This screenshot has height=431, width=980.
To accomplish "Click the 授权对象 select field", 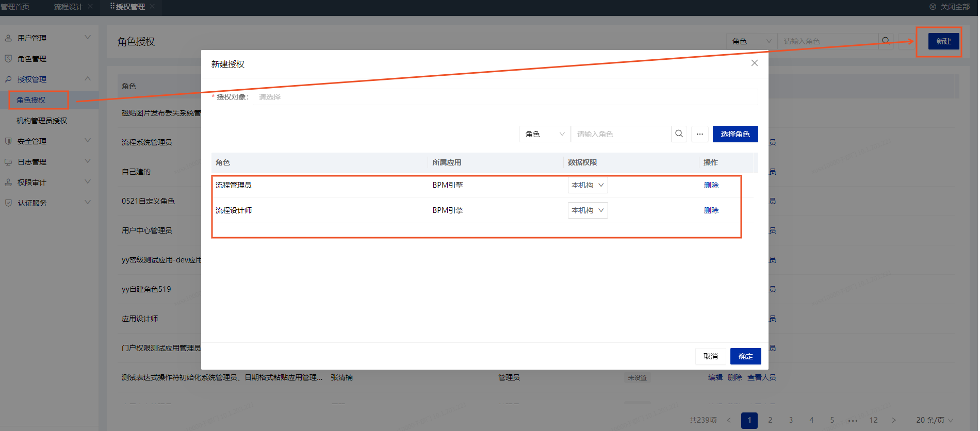I will click(x=505, y=97).
